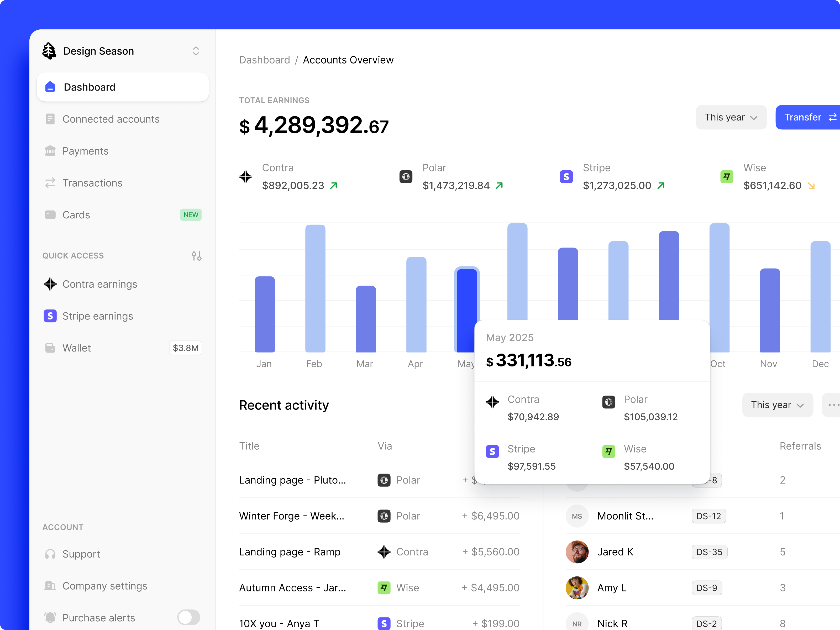Select the January bar in the chart
The height and width of the screenshot is (630, 840).
(x=265, y=314)
